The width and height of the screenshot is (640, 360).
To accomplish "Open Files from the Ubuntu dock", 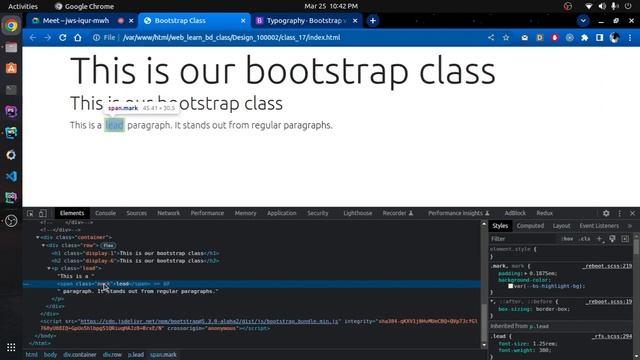I will 11,47.
